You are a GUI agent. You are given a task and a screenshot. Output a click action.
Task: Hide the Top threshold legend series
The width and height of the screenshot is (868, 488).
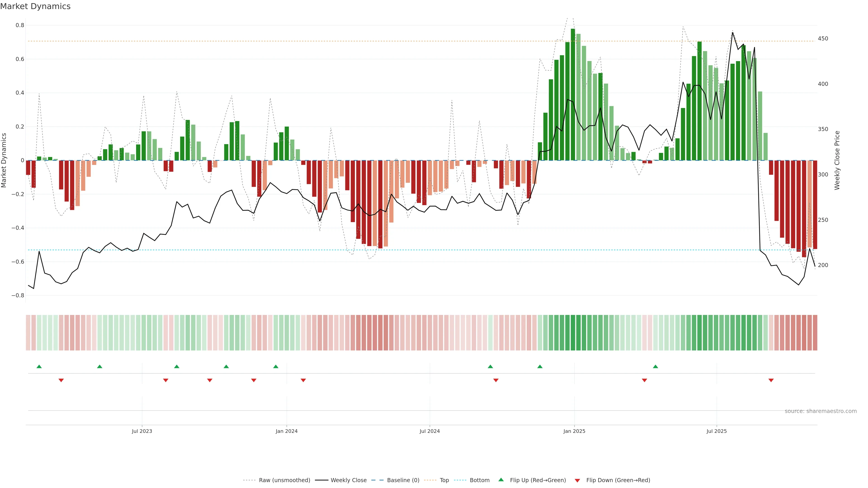[x=444, y=480]
